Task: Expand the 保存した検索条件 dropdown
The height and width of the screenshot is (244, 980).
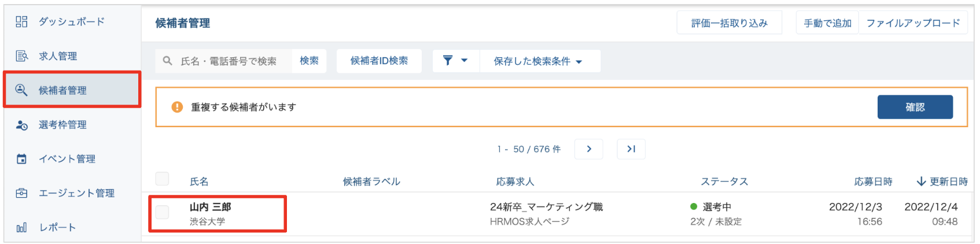Action: [539, 61]
